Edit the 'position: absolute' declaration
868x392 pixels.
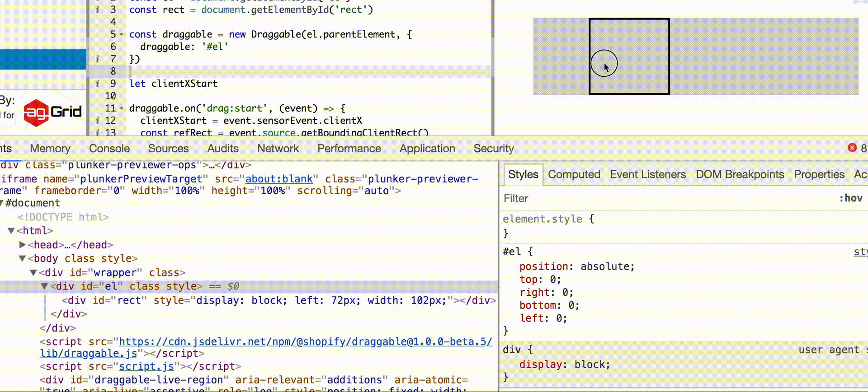click(577, 266)
